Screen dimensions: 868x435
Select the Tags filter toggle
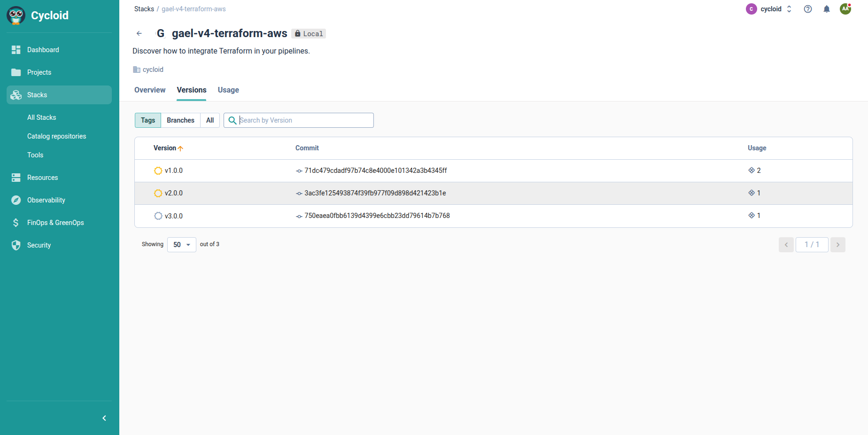pyautogui.click(x=147, y=120)
